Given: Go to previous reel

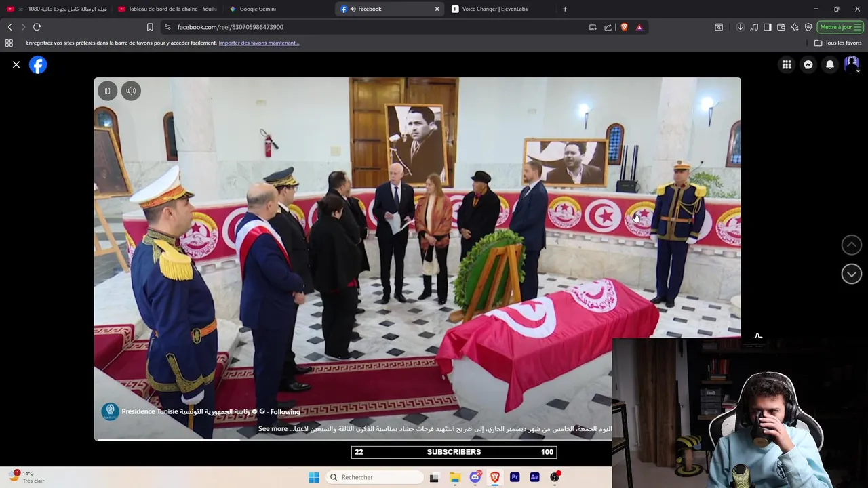Looking at the screenshot, I should tap(852, 245).
